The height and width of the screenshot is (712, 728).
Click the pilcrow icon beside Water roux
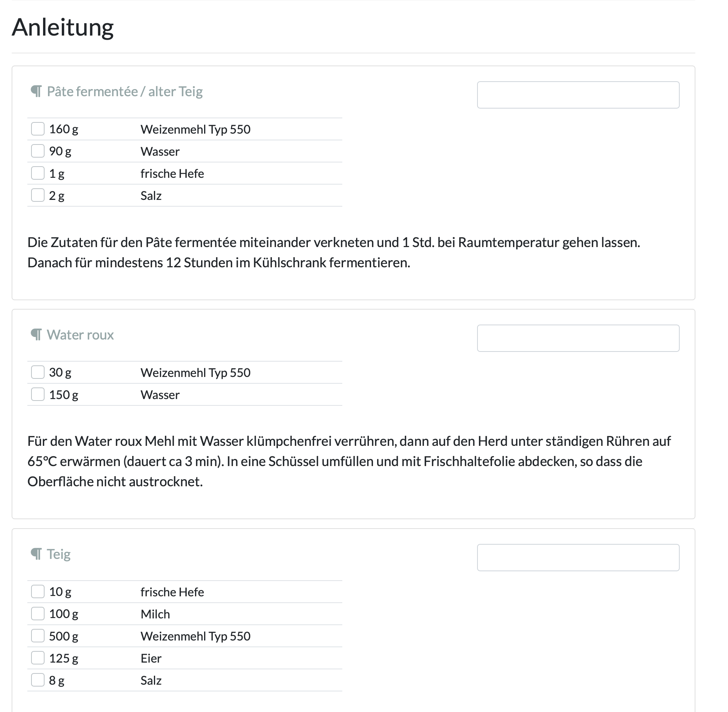[36, 334]
